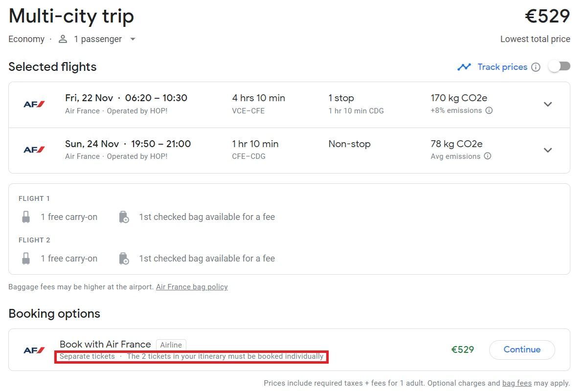The height and width of the screenshot is (392, 583).
Task: Click Air France logo on second flight
Action: click(x=34, y=150)
